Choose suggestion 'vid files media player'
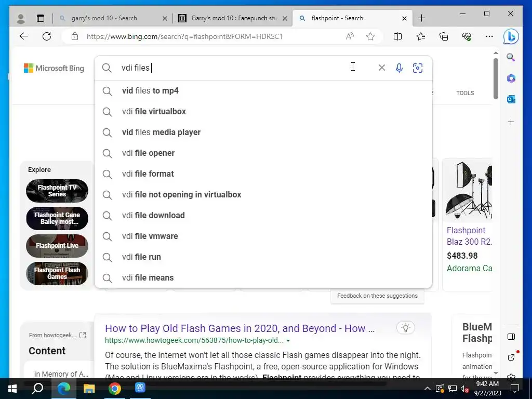Screen dimensions: 532x399 pos(263,132)
